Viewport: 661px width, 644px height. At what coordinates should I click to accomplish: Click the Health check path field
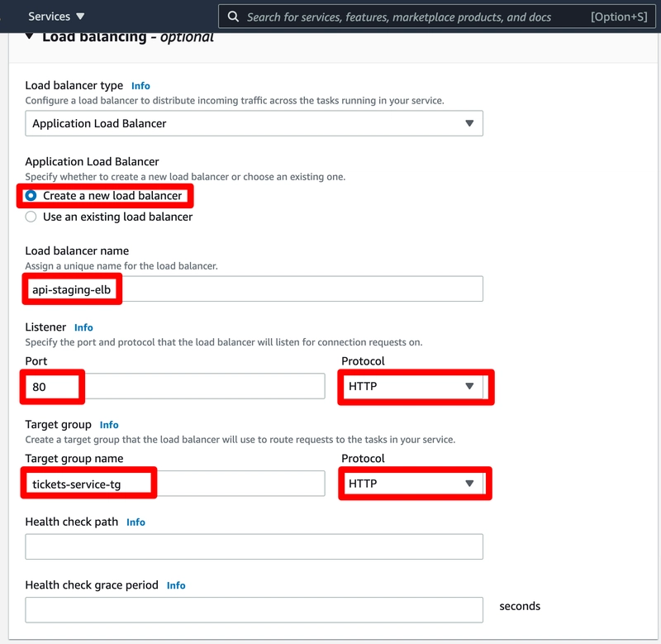coord(254,546)
